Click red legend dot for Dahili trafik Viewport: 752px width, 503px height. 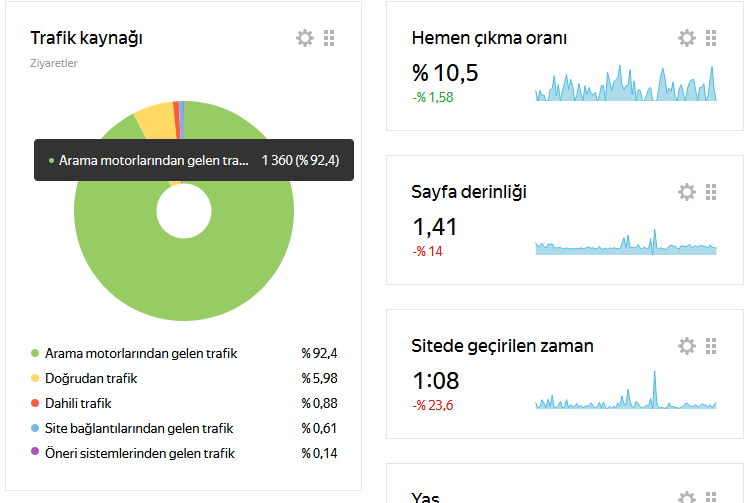click(x=35, y=403)
